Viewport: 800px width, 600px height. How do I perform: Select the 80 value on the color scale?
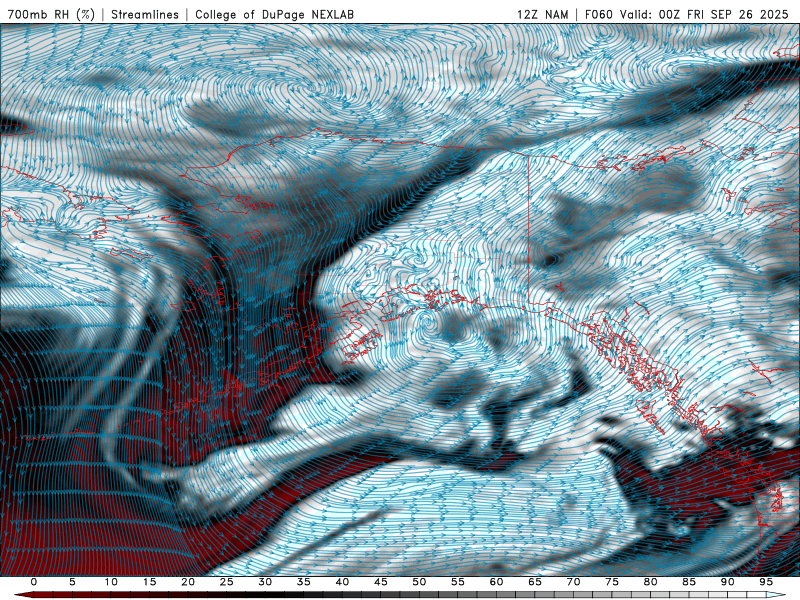651,582
